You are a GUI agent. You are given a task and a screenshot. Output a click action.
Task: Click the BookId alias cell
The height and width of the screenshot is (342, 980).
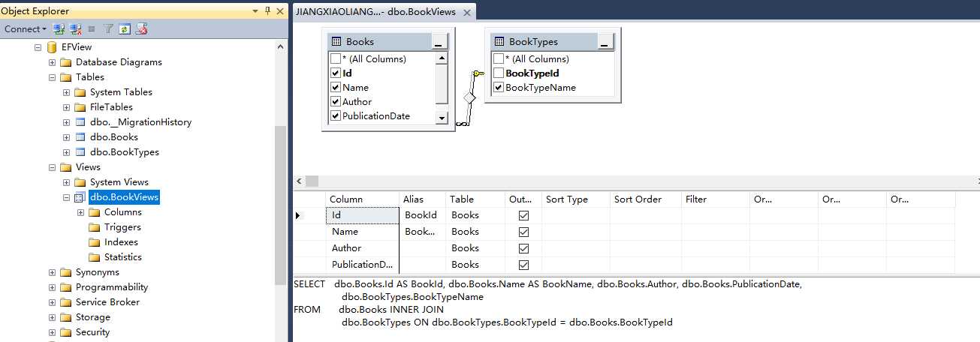pyautogui.click(x=423, y=215)
